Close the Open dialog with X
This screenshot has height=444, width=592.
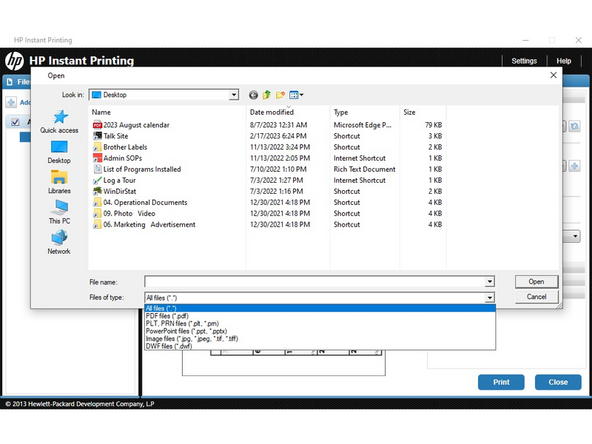point(553,75)
